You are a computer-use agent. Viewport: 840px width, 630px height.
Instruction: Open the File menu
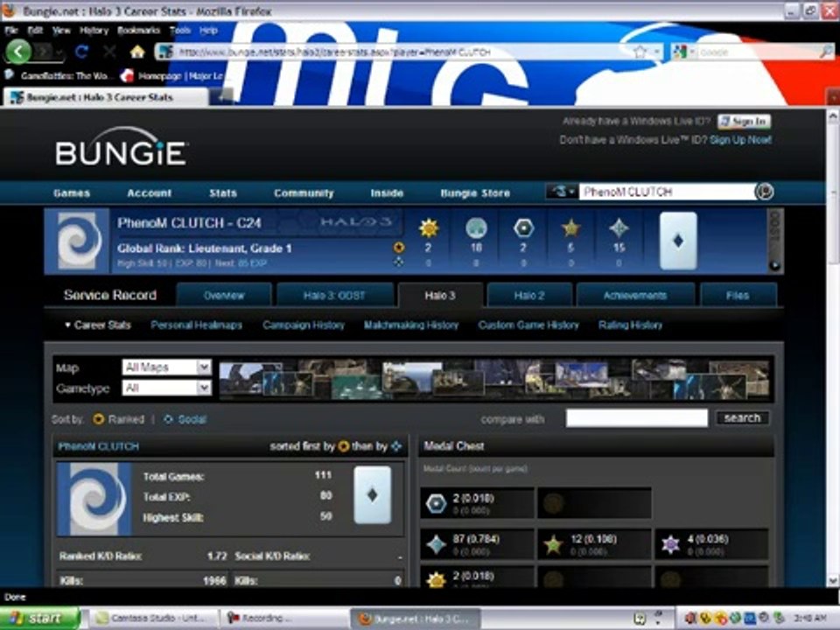click(x=11, y=31)
